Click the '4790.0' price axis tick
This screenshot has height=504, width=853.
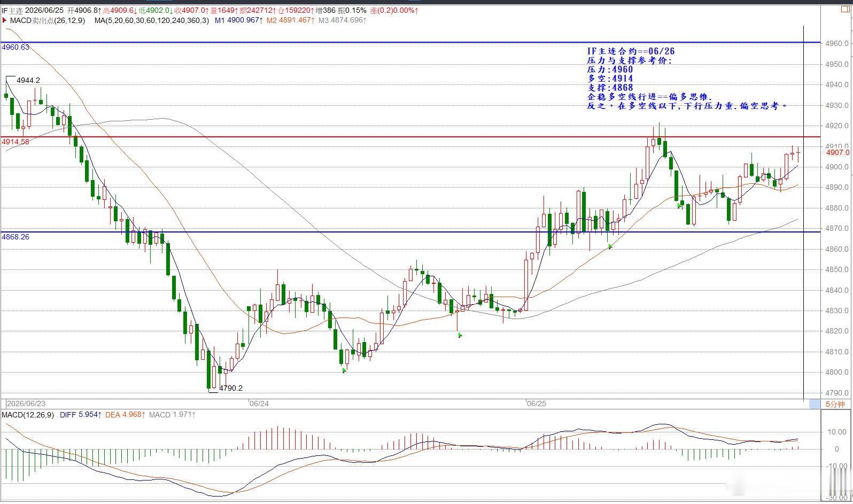coord(837,393)
